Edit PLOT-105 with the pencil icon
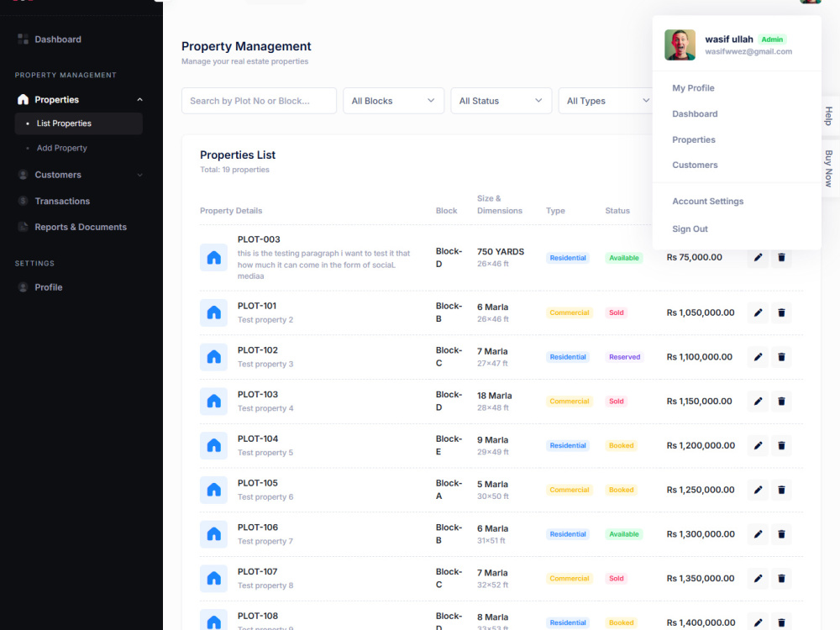 tap(758, 490)
